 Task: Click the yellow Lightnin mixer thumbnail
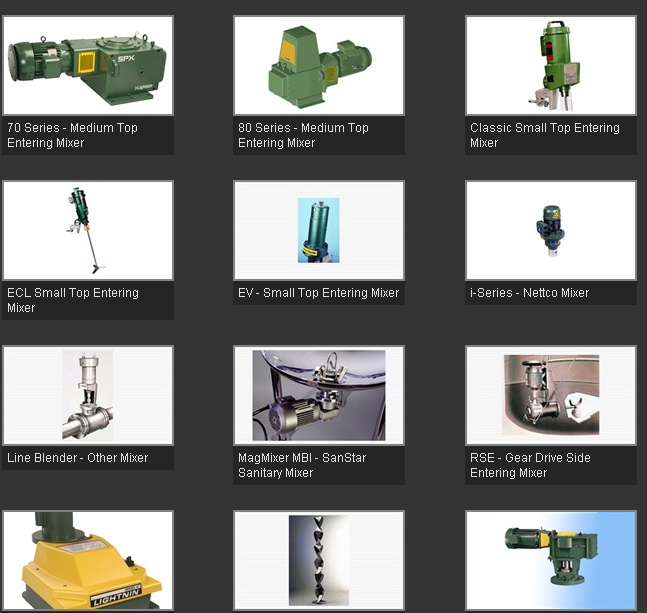88,560
